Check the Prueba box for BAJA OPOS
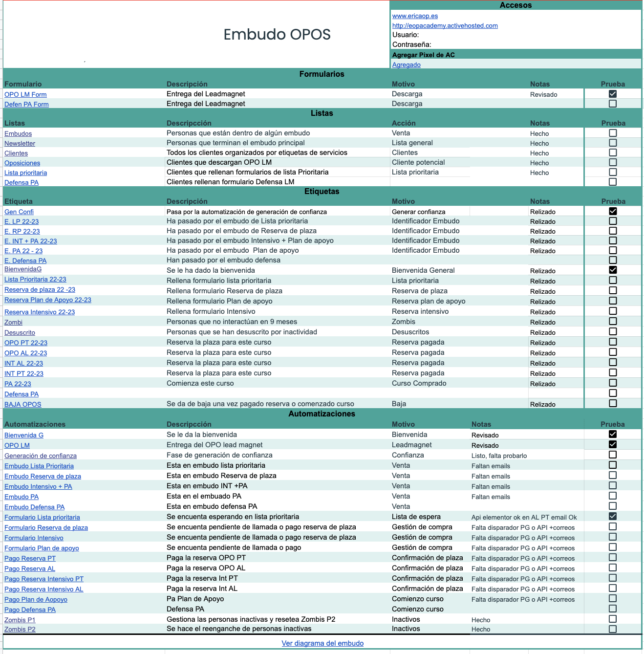This screenshot has height=654, width=644. (x=613, y=403)
